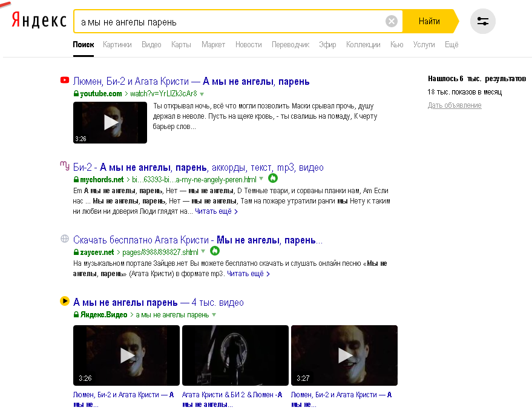Viewport: 532px width, 413px height.
Task: Click the yellow Яндекс.Видео play icon
Action: [65, 301]
